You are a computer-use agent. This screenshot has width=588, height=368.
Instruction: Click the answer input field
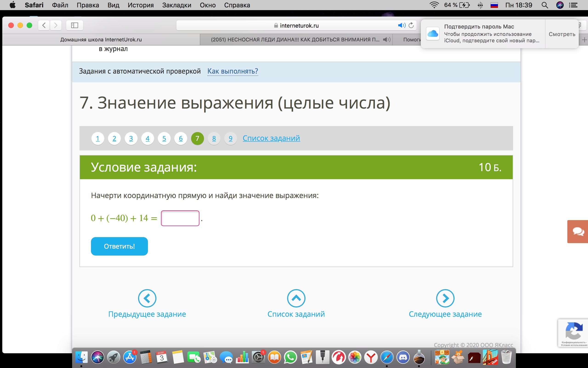tap(180, 218)
